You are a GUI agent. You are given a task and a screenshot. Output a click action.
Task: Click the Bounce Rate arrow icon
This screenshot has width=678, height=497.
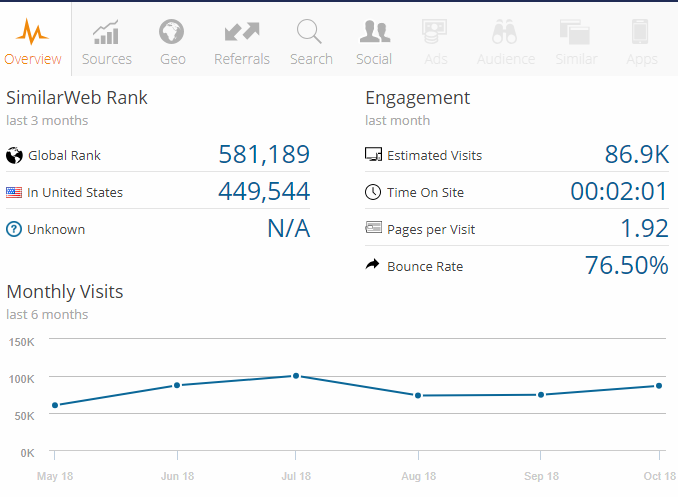tap(372, 264)
